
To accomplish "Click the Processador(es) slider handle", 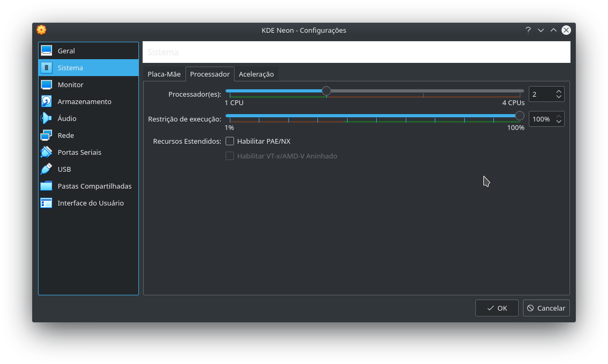I will tap(326, 91).
